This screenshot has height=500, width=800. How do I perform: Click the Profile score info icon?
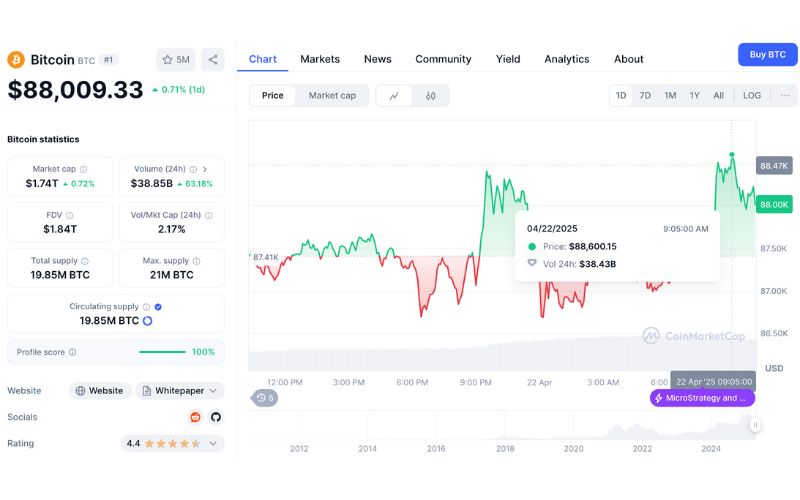click(72, 352)
